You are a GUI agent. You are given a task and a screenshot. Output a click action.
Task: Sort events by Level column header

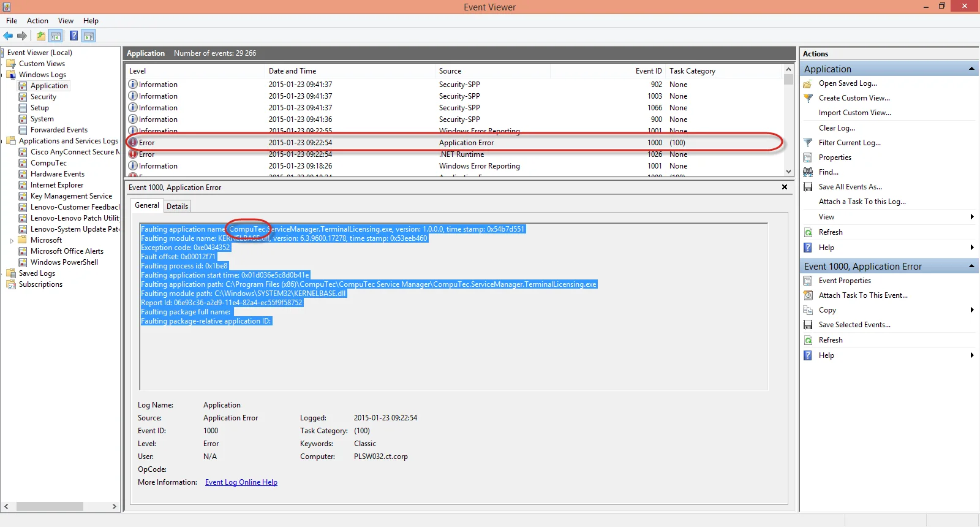click(x=195, y=71)
